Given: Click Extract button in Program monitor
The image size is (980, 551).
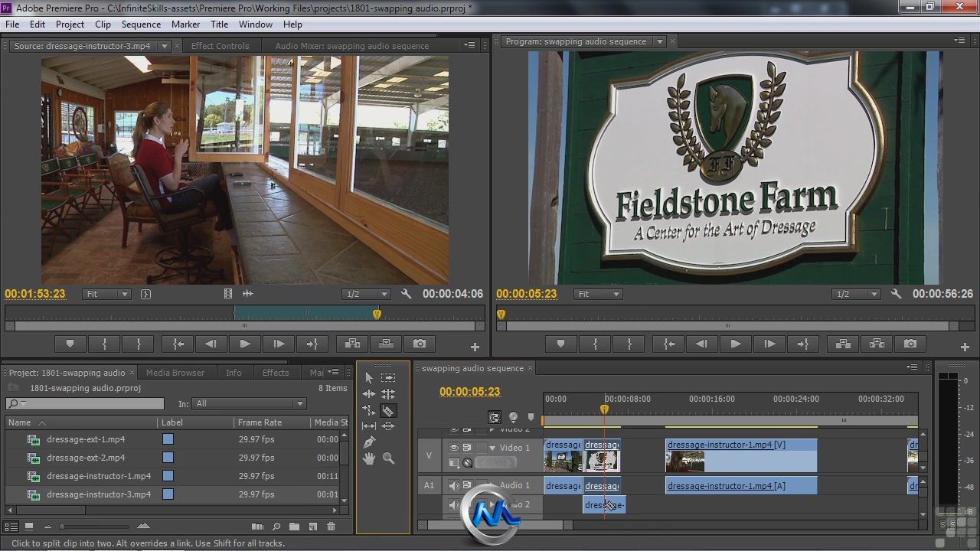Looking at the screenshot, I should coord(877,344).
